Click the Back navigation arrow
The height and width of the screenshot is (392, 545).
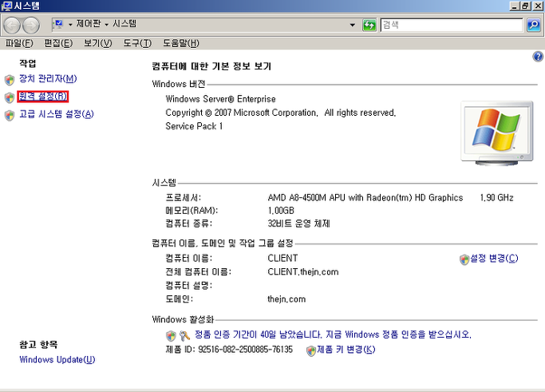pos(12,25)
